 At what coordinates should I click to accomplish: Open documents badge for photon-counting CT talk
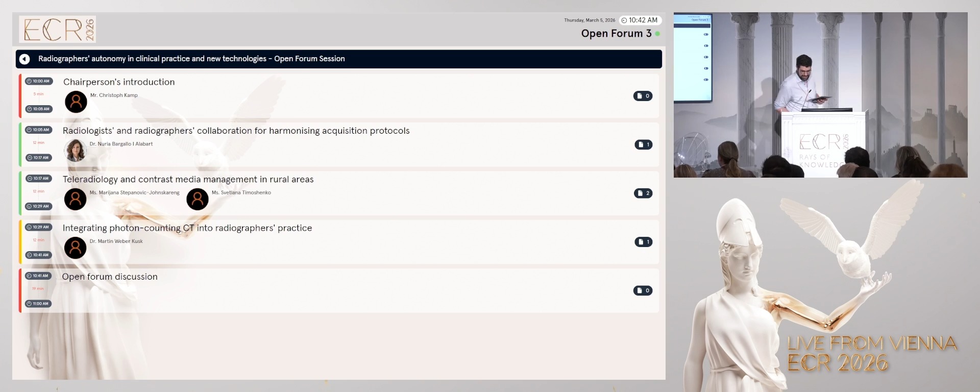643,242
